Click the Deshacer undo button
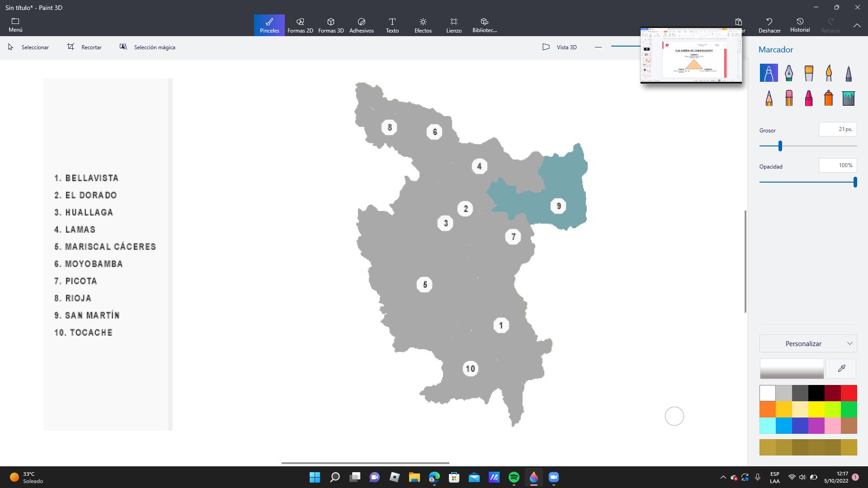Image resolution: width=868 pixels, height=488 pixels. pyautogui.click(x=769, y=25)
